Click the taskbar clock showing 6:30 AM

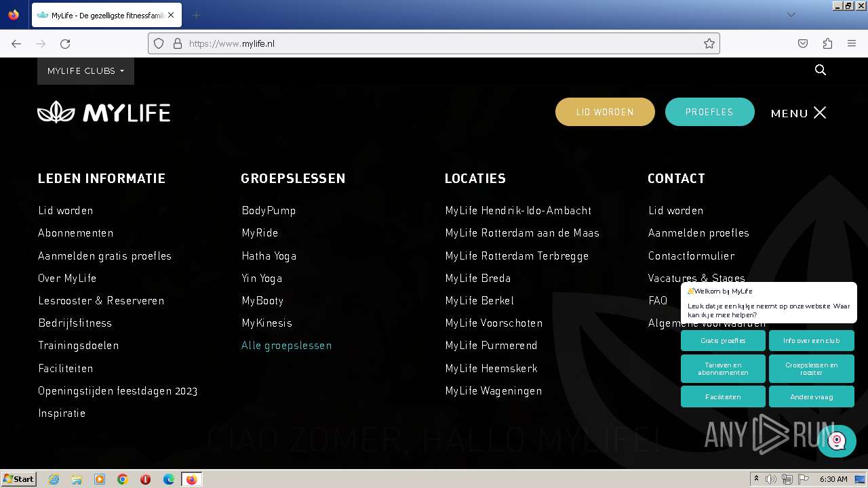coord(833,479)
